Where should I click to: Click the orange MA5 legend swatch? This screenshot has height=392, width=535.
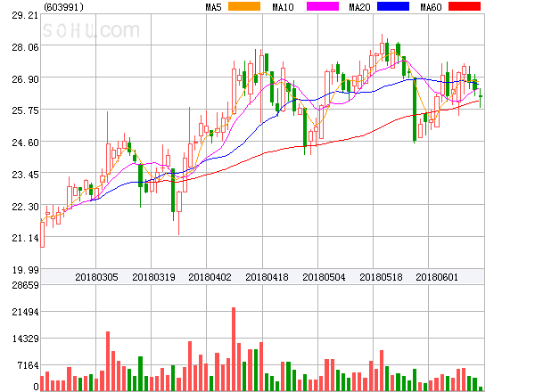click(x=244, y=6)
